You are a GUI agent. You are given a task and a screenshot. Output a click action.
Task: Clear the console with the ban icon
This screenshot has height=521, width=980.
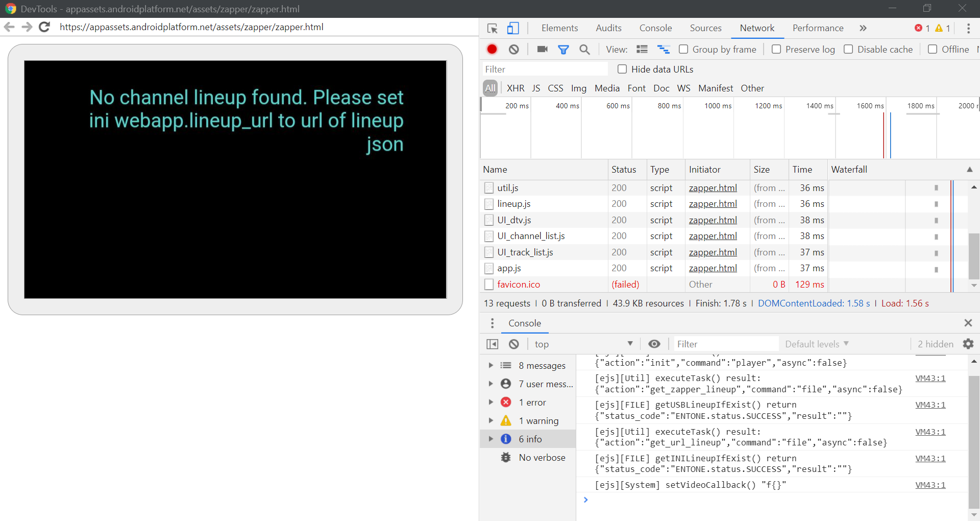514,344
